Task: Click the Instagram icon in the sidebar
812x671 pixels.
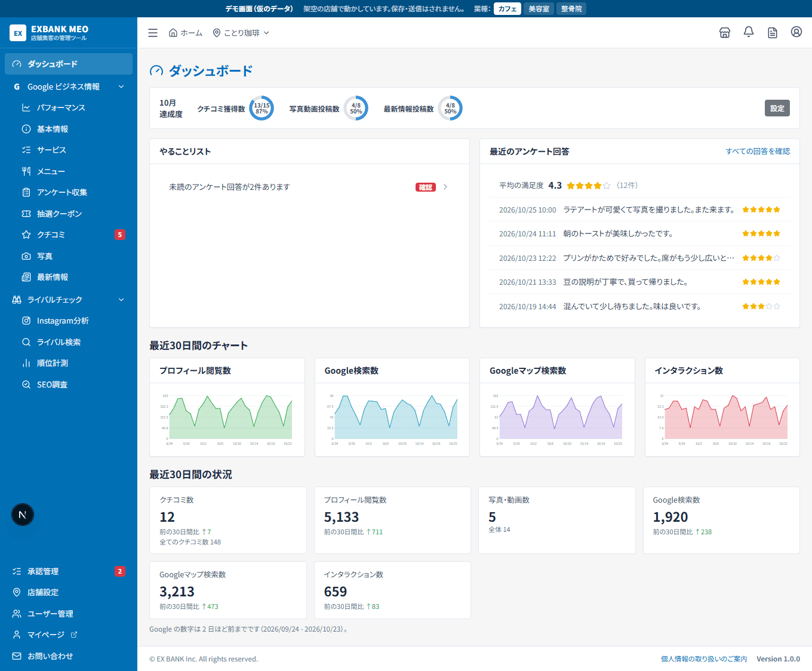Action: [x=26, y=321]
